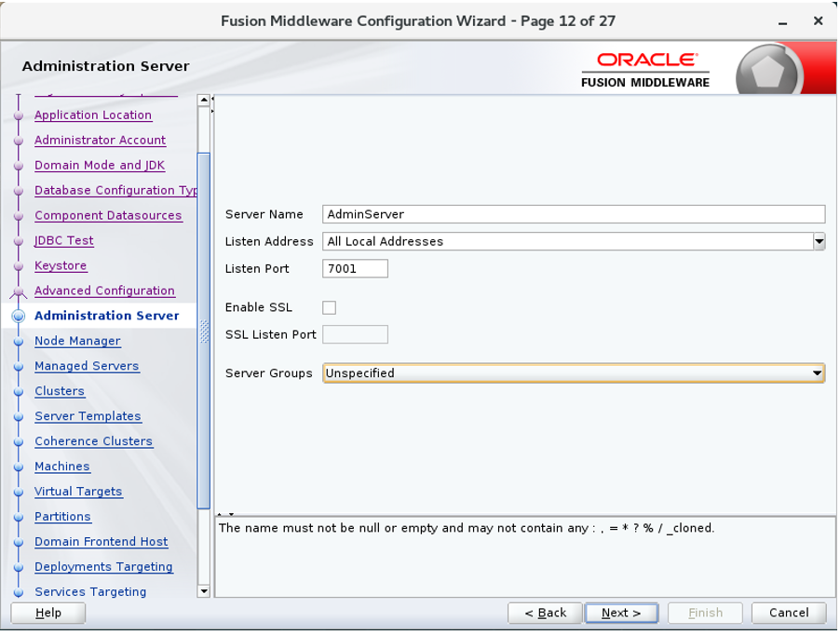Click the SSL Listen Port field

click(x=355, y=334)
